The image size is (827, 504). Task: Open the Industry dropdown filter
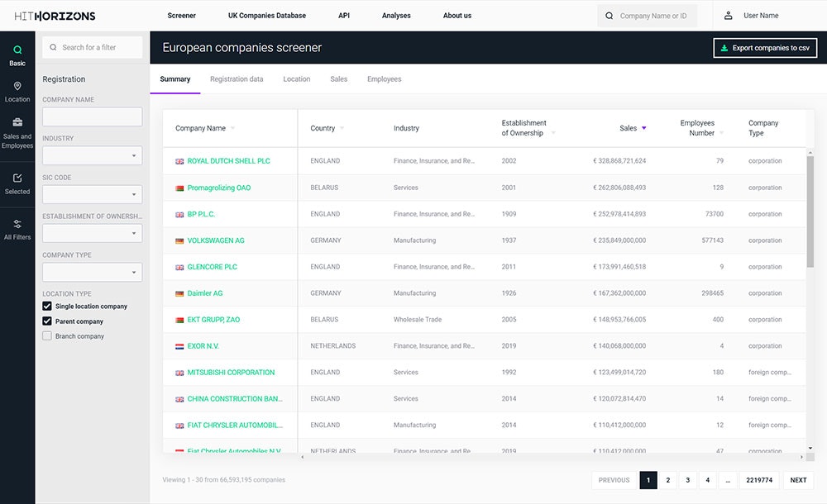(x=93, y=155)
